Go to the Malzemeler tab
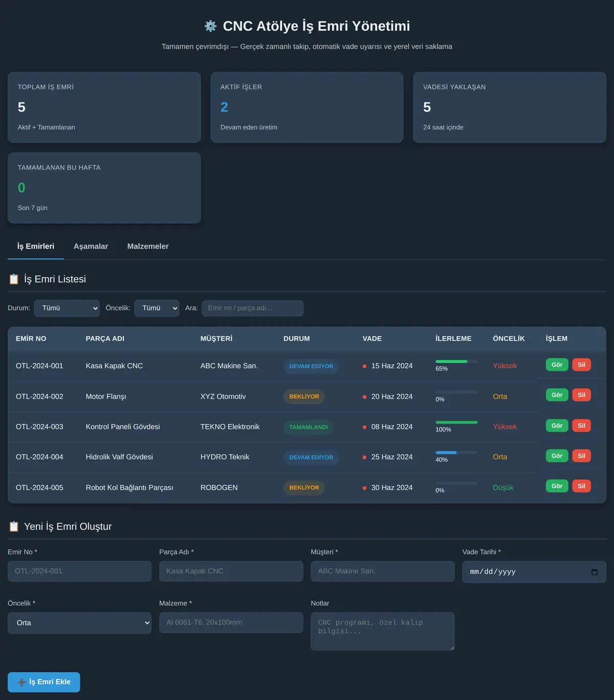 pos(148,246)
